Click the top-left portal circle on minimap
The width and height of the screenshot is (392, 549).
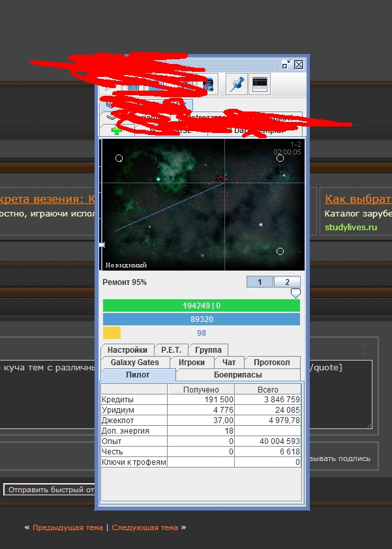pyautogui.click(x=119, y=158)
